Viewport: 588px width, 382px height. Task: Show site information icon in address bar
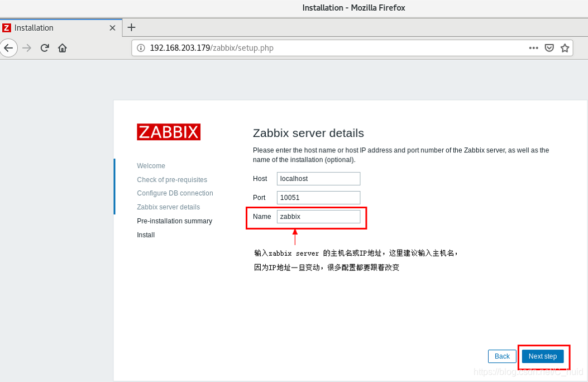(x=141, y=48)
